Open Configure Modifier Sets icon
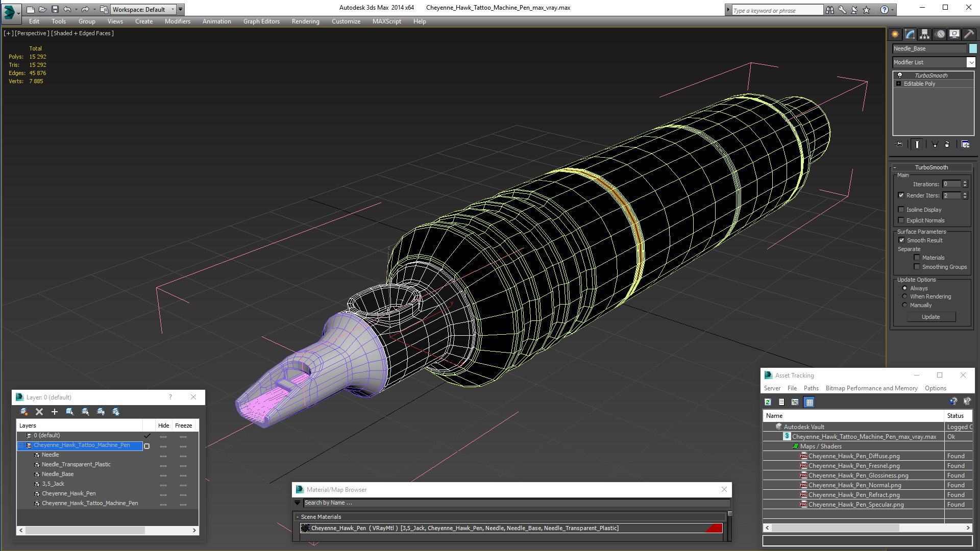980x551 pixels. pos(965,144)
